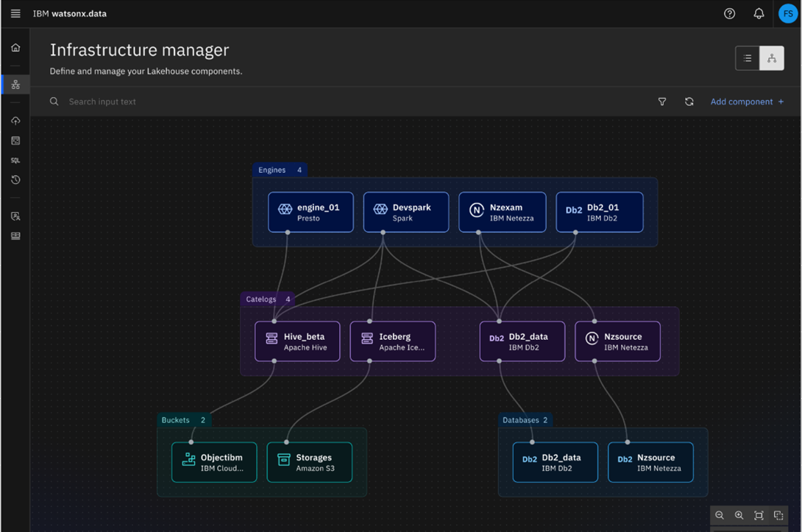Select the Nzexam IBM Netezza engine
This screenshot has height=532, width=802.
(x=503, y=213)
